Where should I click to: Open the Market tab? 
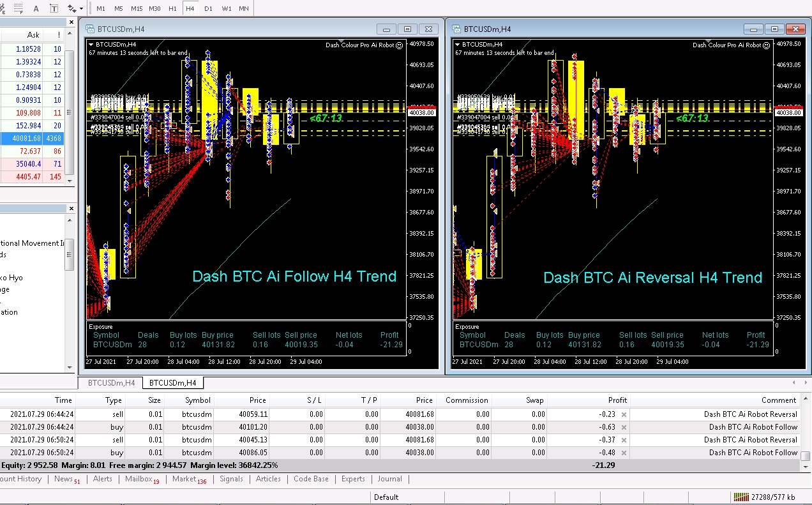[190, 479]
